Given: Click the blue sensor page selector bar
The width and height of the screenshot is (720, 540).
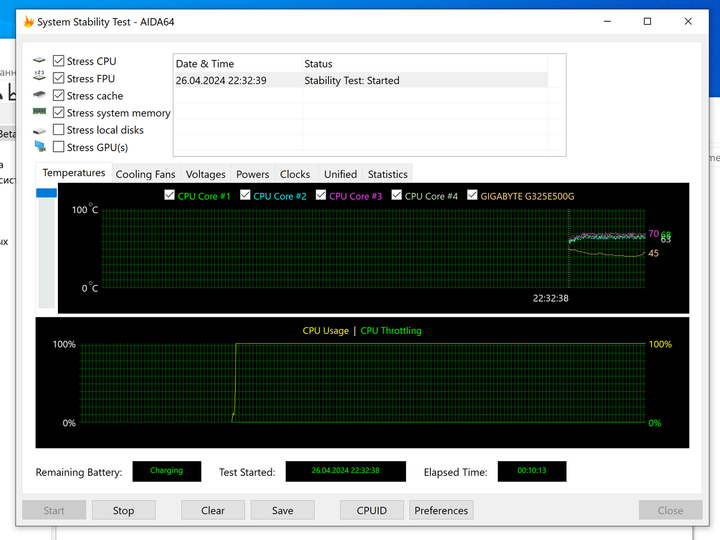Looking at the screenshot, I should tap(46, 193).
